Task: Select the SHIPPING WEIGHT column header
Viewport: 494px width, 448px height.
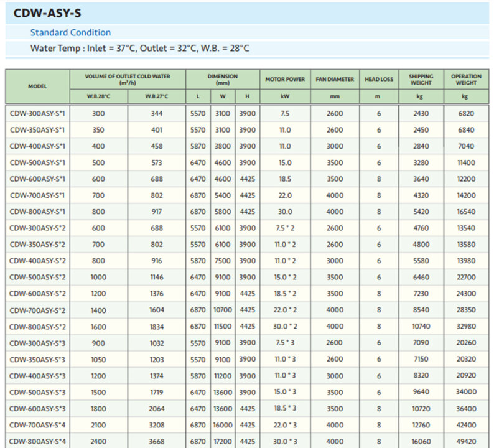Action: 421,80
